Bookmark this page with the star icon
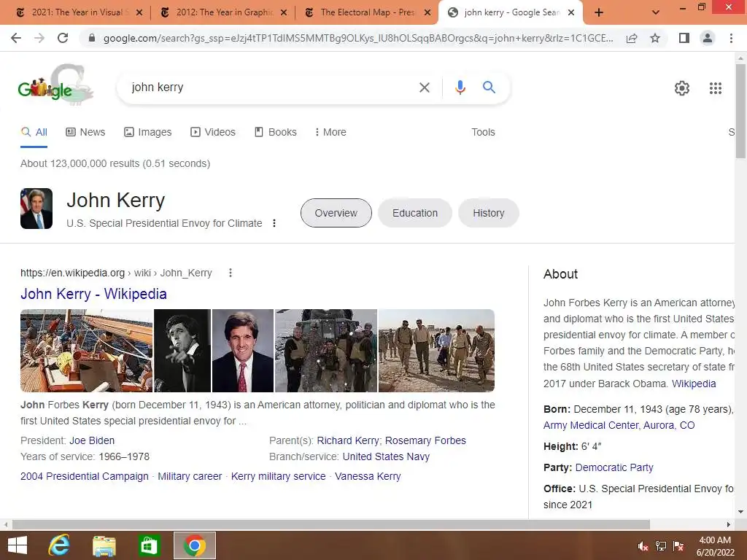 click(655, 38)
